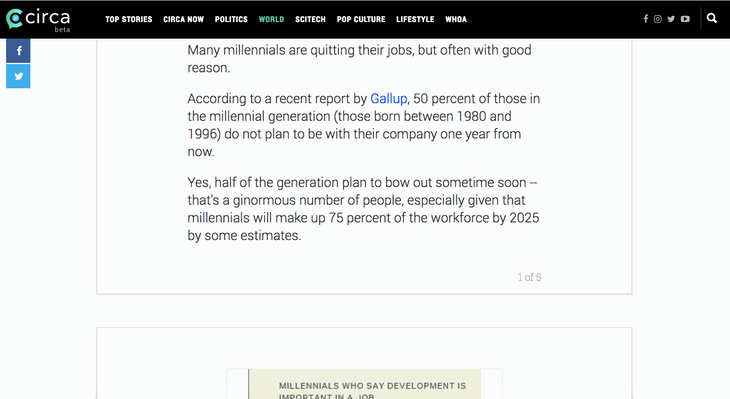This screenshot has width=730, height=399.
Task: Open the Pop Culture section
Action: point(361,19)
